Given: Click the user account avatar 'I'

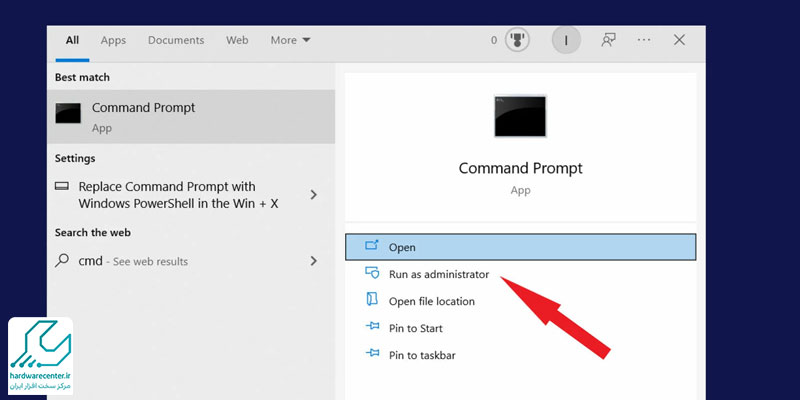Looking at the screenshot, I should tap(566, 40).
